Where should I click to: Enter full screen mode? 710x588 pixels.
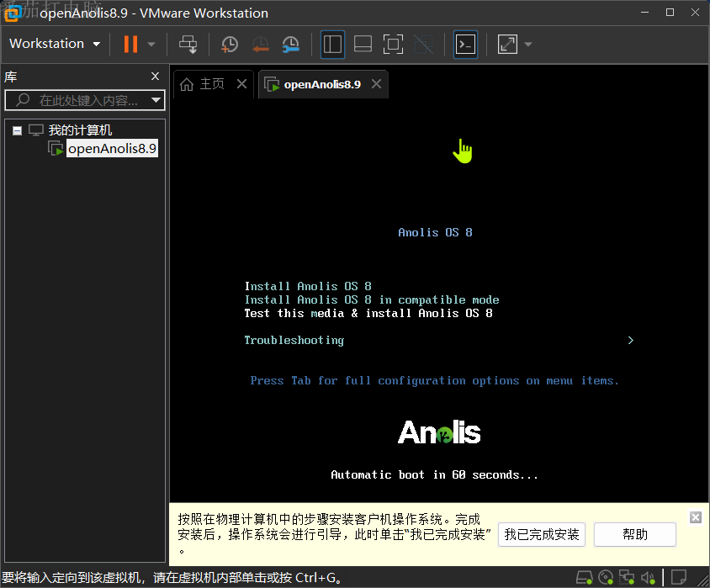(x=393, y=45)
